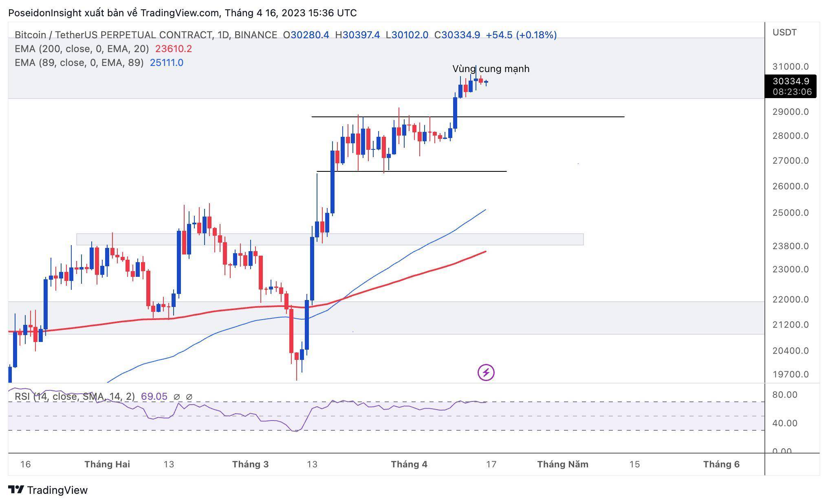828x504 pixels.
Task: Click the 23800.0 price axis label
Action: pos(791,246)
